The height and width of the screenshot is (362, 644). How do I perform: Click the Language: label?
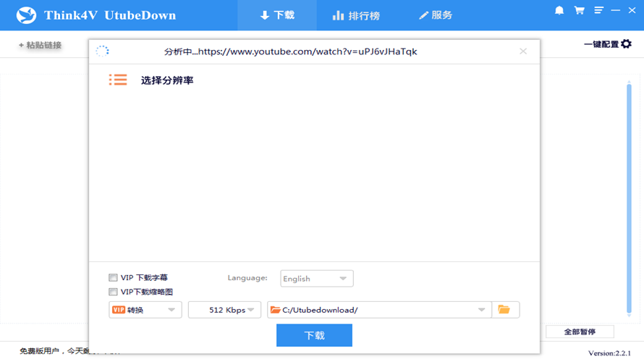[x=247, y=278]
